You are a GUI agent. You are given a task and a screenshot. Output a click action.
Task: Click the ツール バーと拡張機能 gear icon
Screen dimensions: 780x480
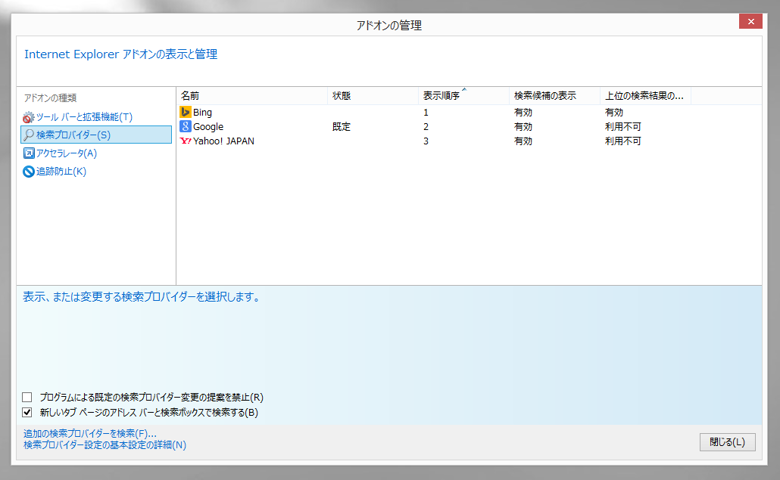[x=28, y=117]
